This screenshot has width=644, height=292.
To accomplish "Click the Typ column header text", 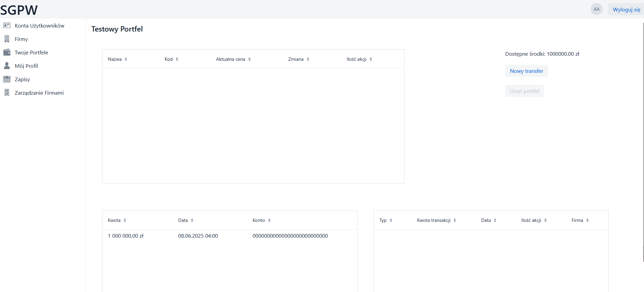I will 383,220.
